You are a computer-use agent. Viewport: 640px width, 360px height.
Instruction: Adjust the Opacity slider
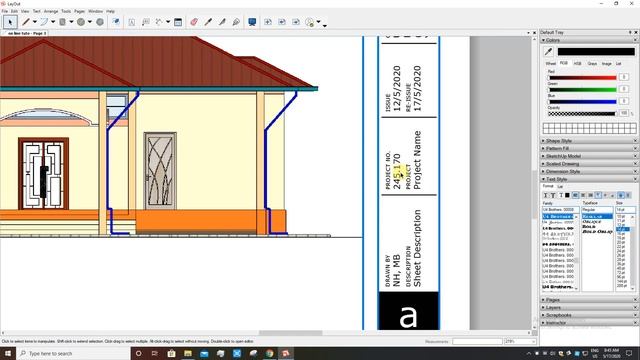[582, 113]
